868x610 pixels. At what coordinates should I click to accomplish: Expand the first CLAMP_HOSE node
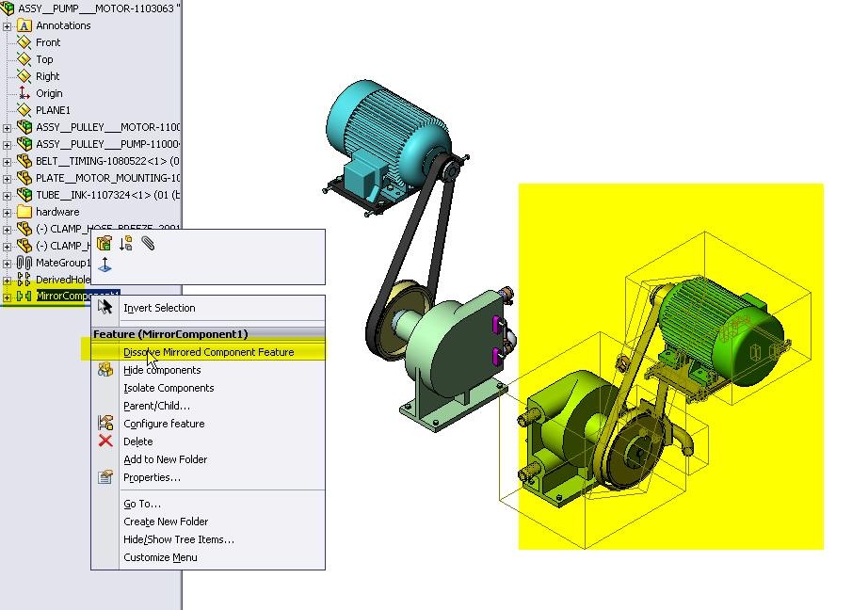tap(7, 230)
